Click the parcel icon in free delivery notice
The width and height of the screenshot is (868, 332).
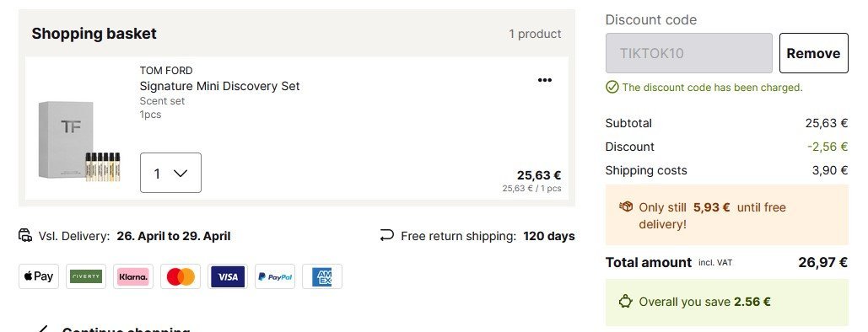click(x=626, y=207)
